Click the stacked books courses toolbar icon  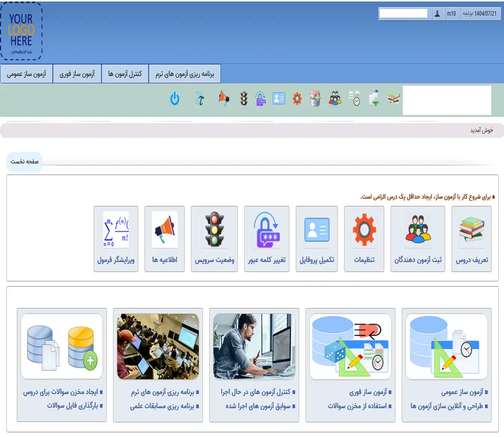(x=393, y=98)
